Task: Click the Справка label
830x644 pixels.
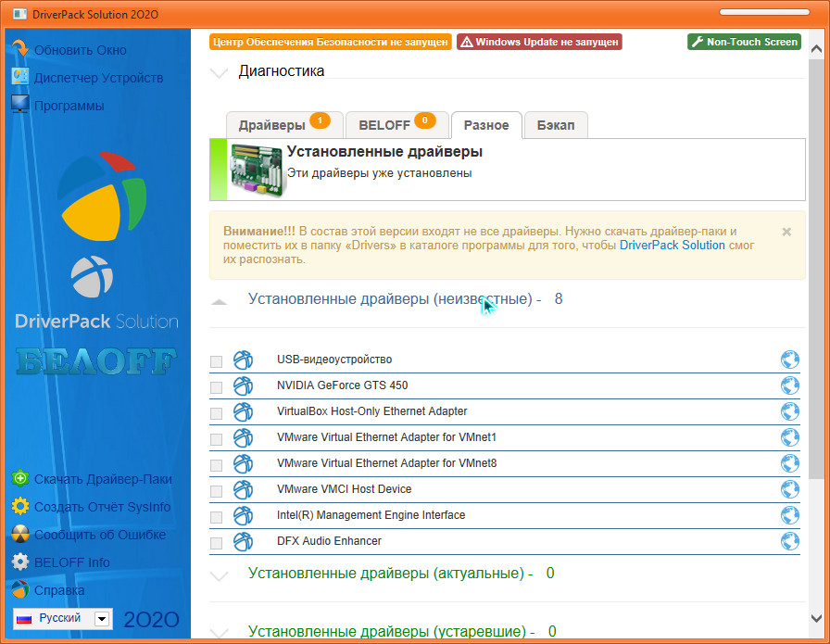Action: click(59, 590)
